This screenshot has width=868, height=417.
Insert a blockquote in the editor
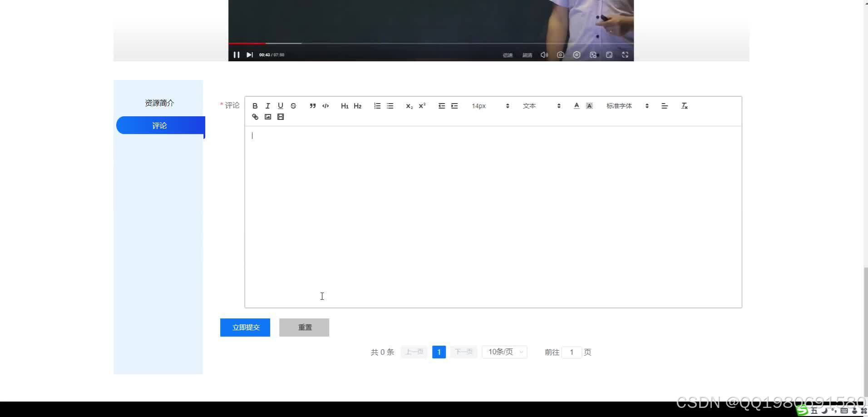(x=313, y=105)
